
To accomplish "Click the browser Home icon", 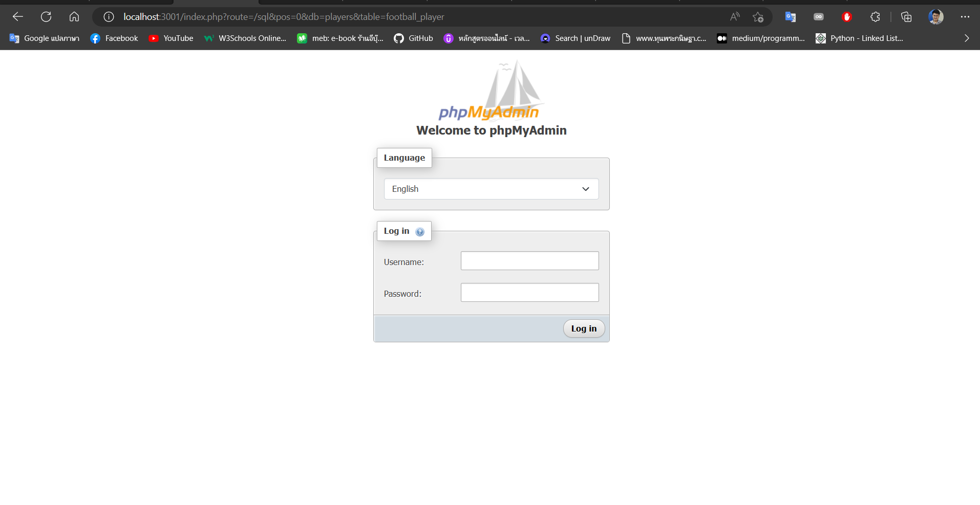I will [74, 16].
